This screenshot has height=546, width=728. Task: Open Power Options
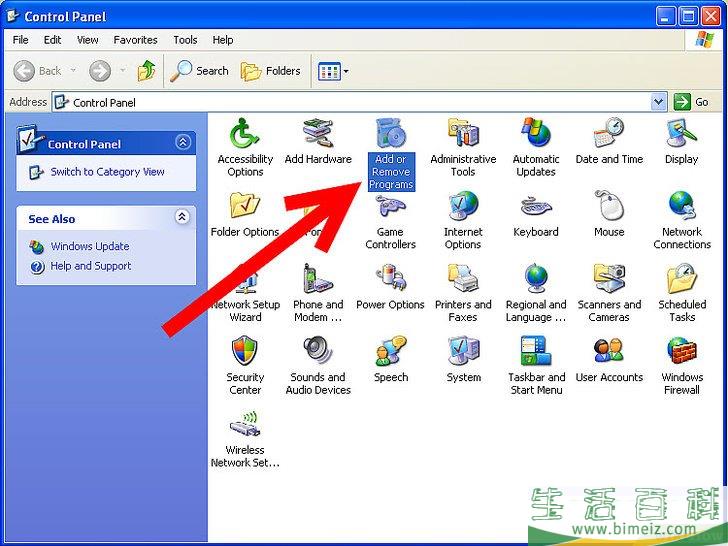point(390,287)
